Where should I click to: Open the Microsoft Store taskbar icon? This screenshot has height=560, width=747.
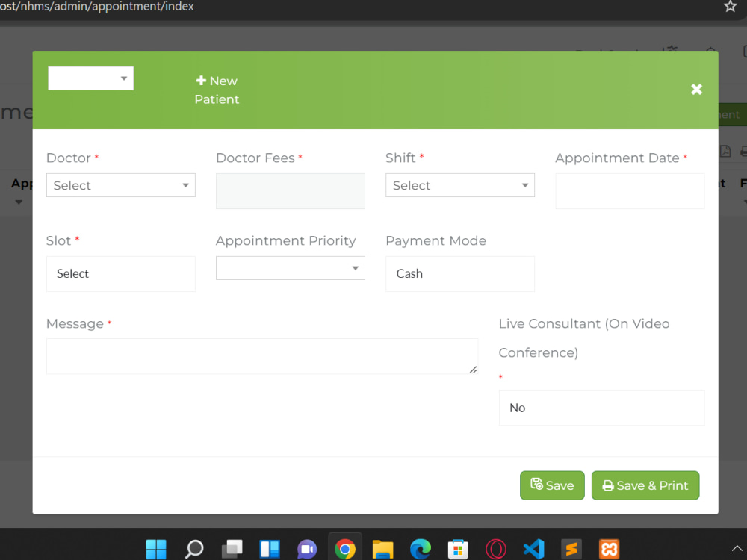[x=458, y=549]
